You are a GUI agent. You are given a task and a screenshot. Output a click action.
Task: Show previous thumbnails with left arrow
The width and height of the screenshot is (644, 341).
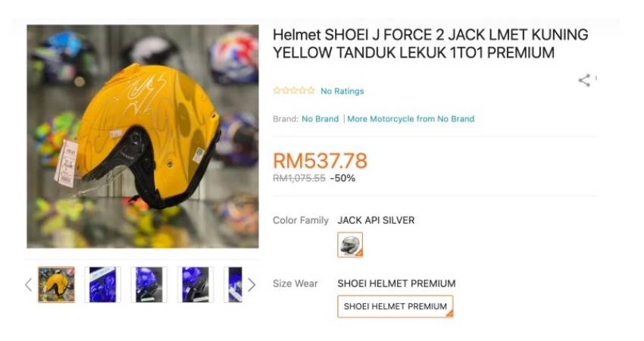click(x=28, y=285)
